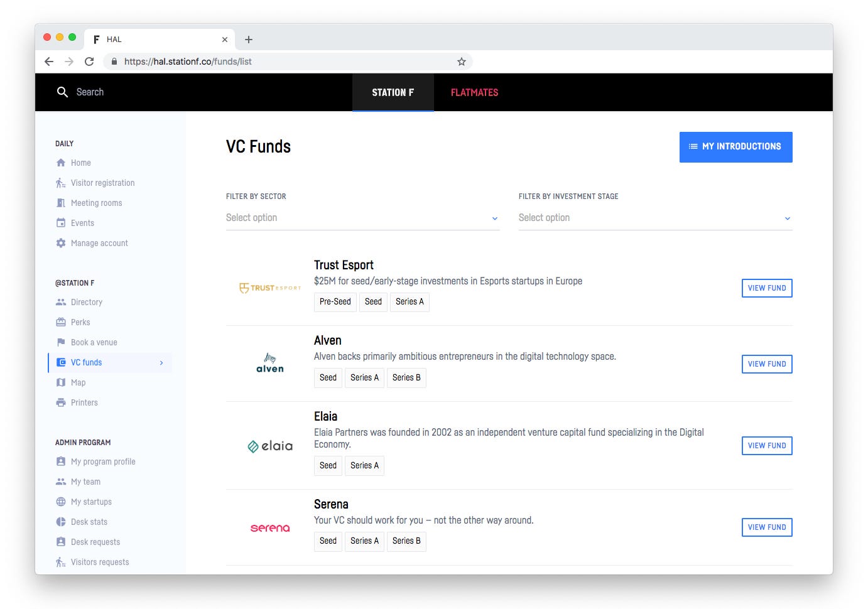The image size is (868, 609).
Task: Click the VC funds wallet icon
Action: 61,362
